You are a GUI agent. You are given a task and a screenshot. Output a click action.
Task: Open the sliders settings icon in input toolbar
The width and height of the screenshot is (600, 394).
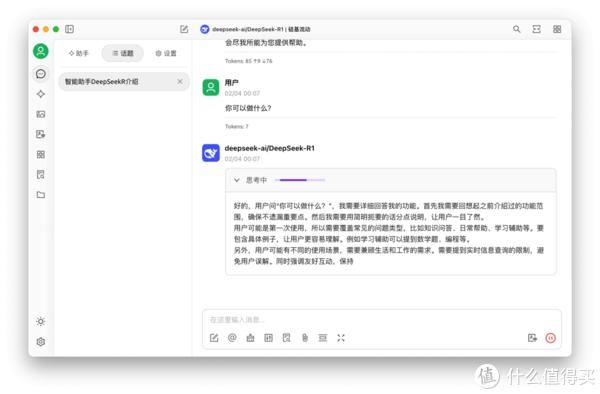coord(269,338)
